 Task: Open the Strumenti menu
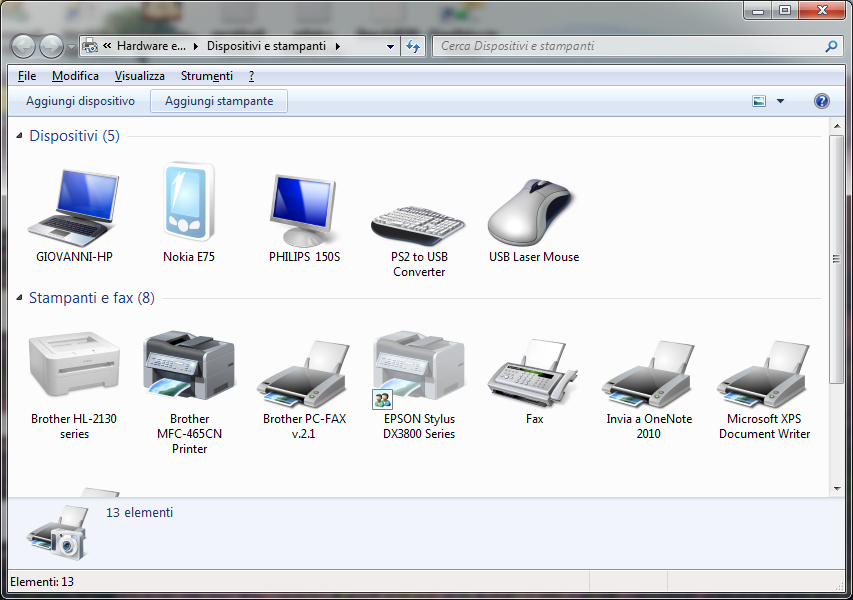pyautogui.click(x=206, y=76)
